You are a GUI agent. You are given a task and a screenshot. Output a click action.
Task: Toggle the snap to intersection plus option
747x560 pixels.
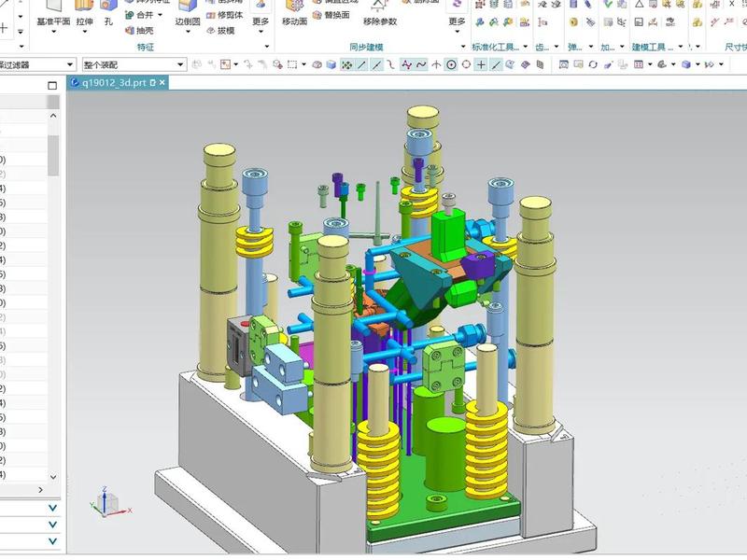pyautogui.click(x=481, y=64)
